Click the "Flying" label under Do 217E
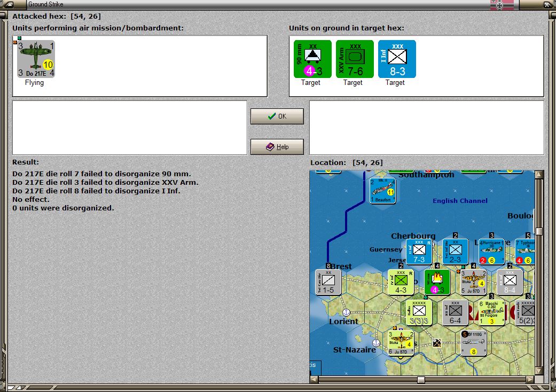556x392 pixels. pos(34,83)
